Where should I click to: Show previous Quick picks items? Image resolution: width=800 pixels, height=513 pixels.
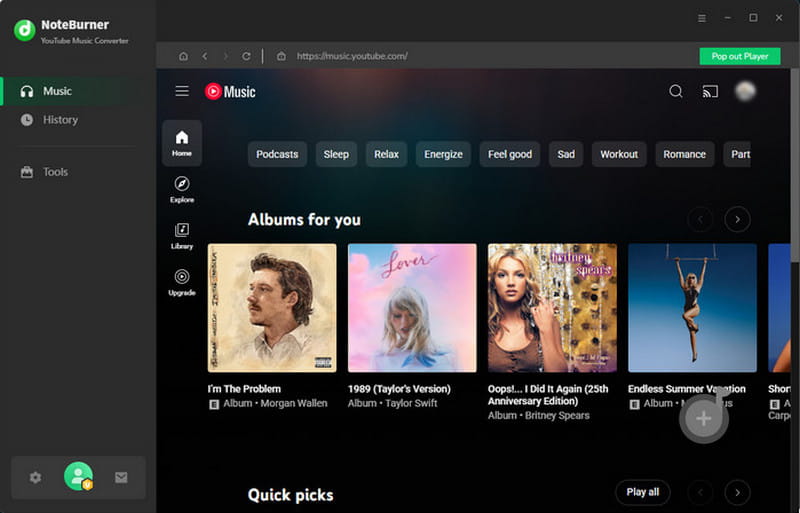701,493
